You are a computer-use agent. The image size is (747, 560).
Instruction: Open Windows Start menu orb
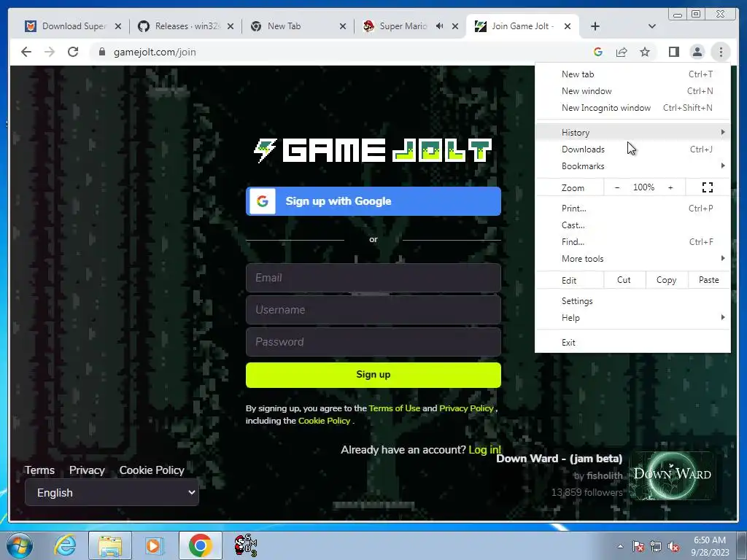[x=20, y=545]
